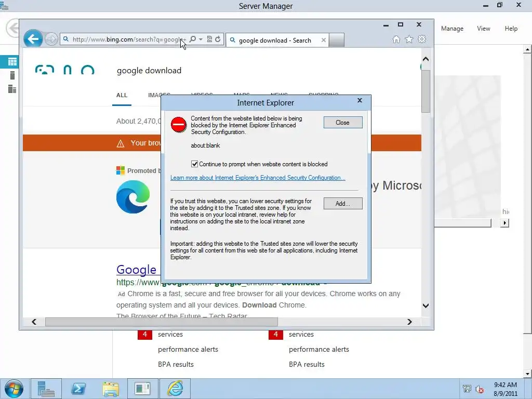Open the address bar dropdown arrow

(x=201, y=39)
